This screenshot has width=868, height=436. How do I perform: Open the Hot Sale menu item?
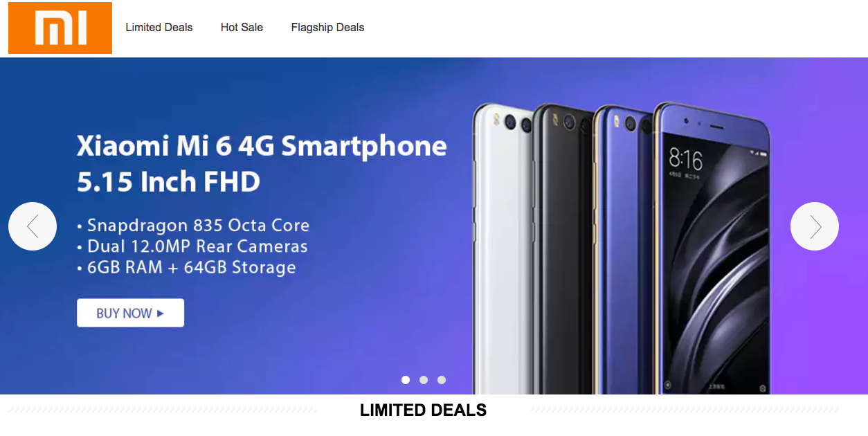pyautogui.click(x=242, y=28)
